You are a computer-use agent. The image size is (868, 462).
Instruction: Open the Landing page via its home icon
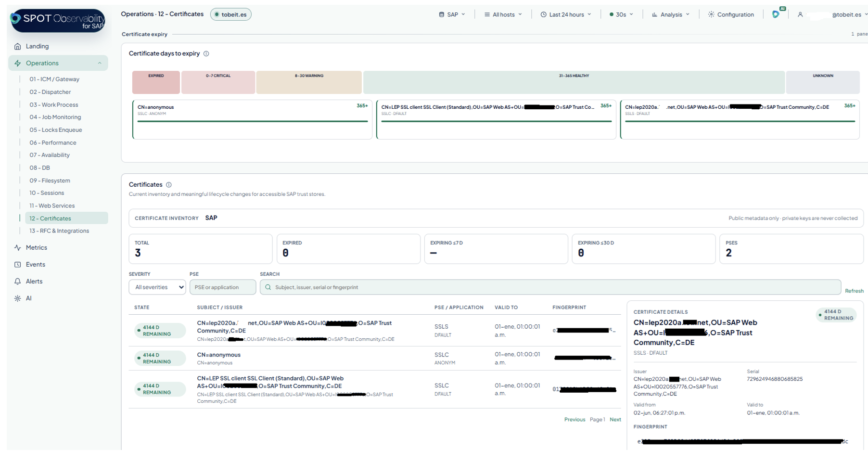coord(18,46)
